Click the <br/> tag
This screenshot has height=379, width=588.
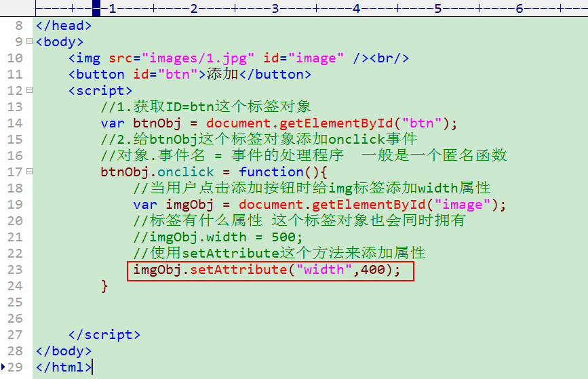click(389, 58)
